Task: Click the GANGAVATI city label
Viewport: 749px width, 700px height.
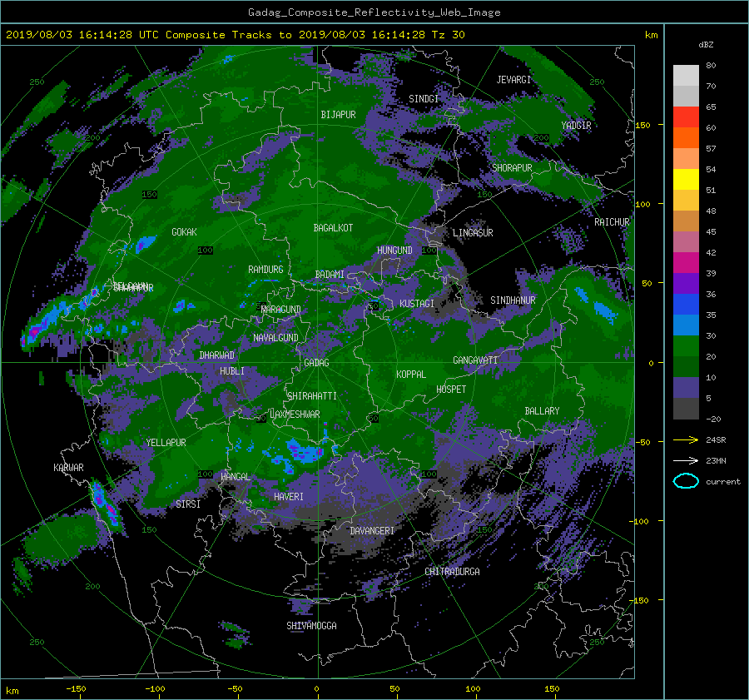Action: (x=475, y=360)
